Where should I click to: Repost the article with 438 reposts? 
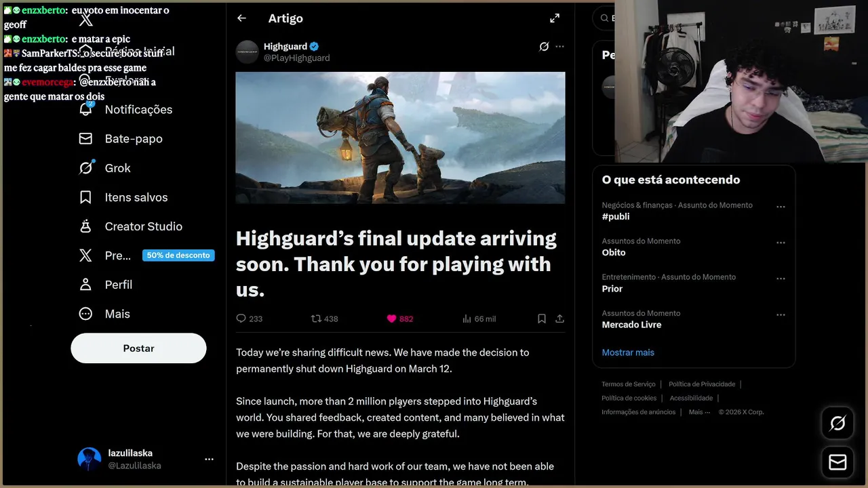(x=324, y=319)
